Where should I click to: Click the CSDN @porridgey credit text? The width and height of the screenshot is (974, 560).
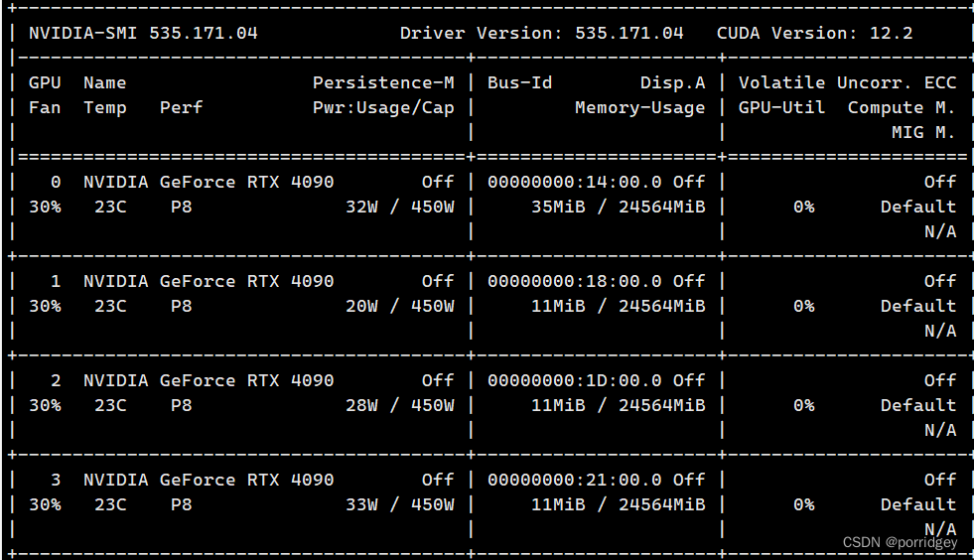901,542
